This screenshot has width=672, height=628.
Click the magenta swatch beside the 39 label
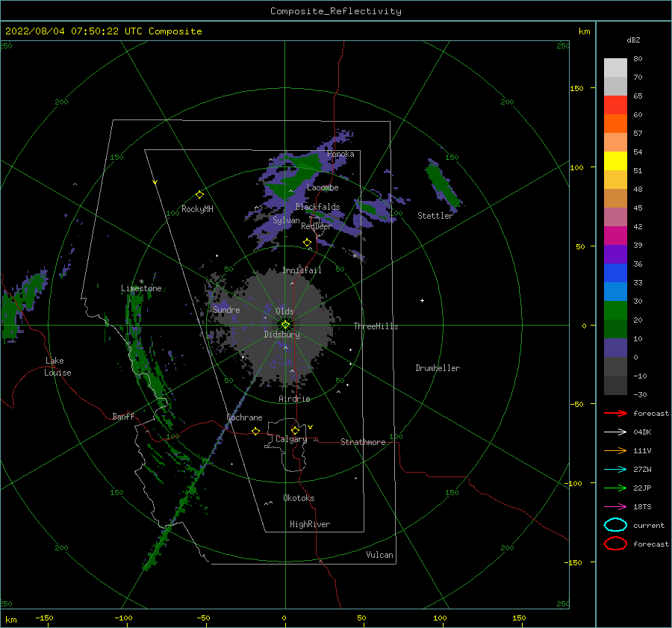point(615,236)
